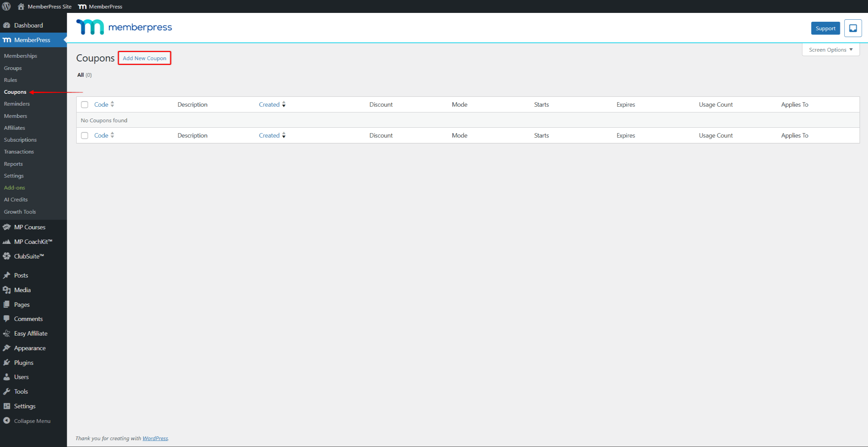Click the Appearance paintbrush icon

pyautogui.click(x=6, y=348)
